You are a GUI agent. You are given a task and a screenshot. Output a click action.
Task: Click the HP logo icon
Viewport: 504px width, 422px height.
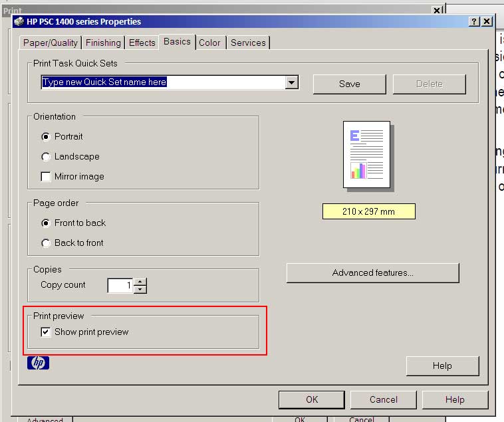[39, 363]
